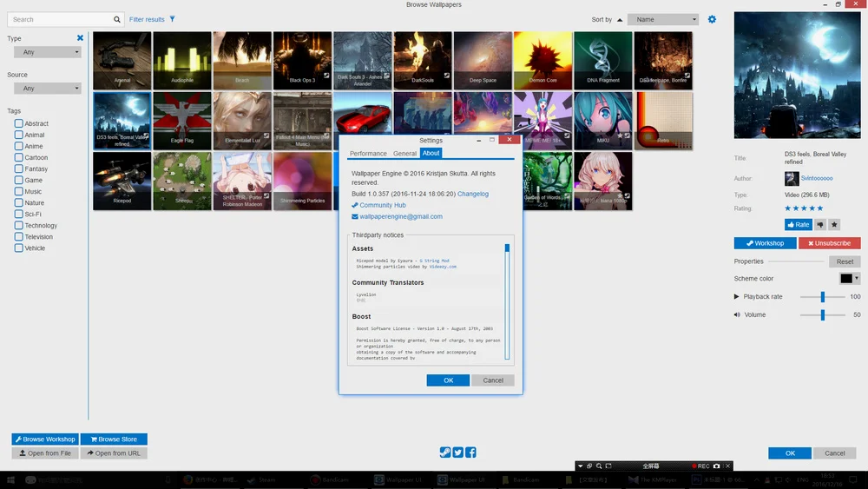This screenshot has height=489, width=868.
Task: Click the Open from URL button
Action: [x=114, y=453]
